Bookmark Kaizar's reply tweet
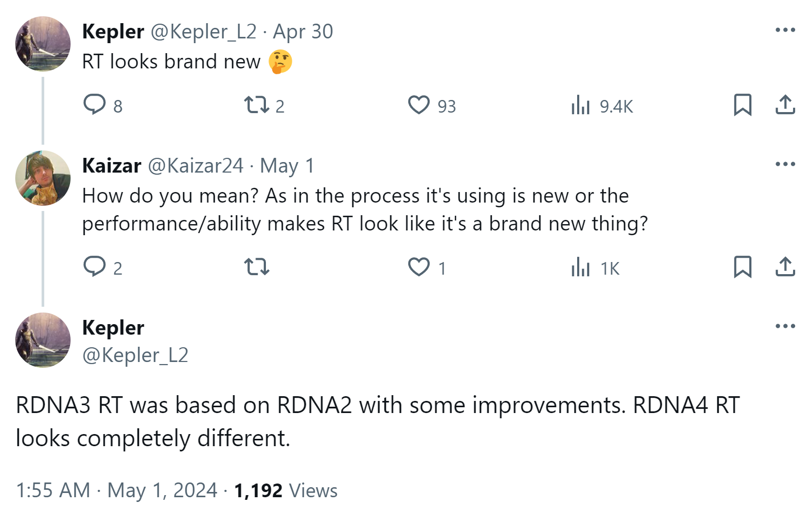 pos(742,267)
